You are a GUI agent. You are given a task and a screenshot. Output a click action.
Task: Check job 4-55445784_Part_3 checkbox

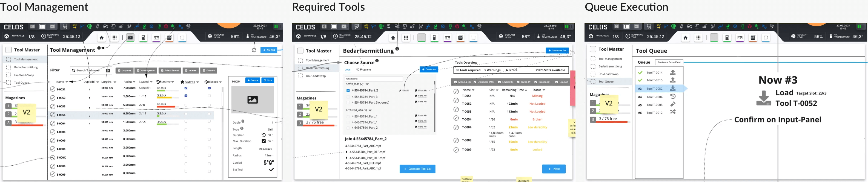click(348, 97)
